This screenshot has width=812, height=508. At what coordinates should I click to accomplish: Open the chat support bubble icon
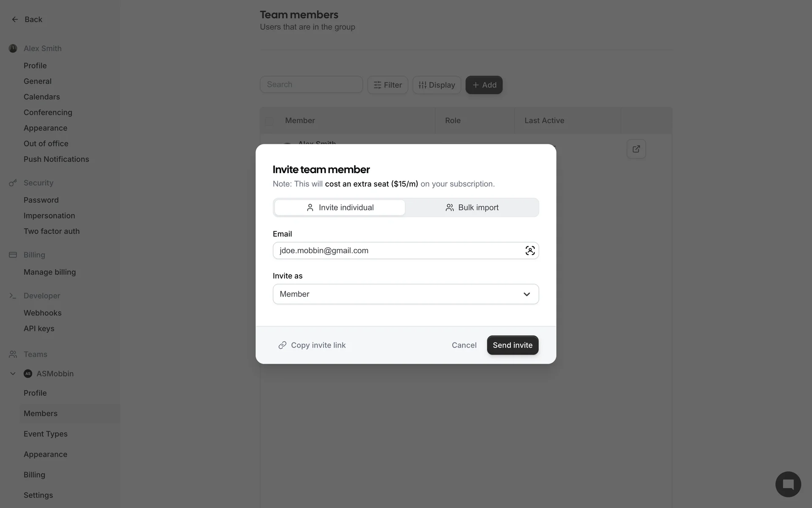click(x=788, y=484)
